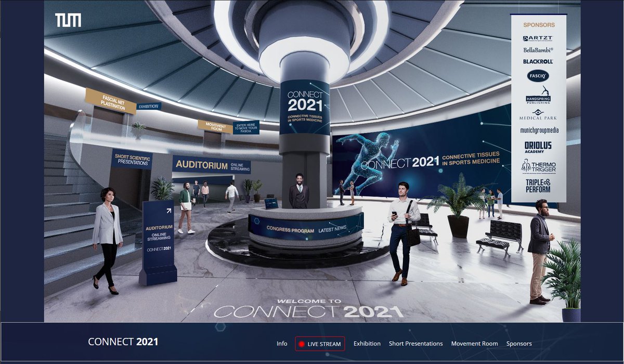Click the Auditorium Online Streaming signpost
The height and width of the screenshot is (364, 624).
click(160, 231)
